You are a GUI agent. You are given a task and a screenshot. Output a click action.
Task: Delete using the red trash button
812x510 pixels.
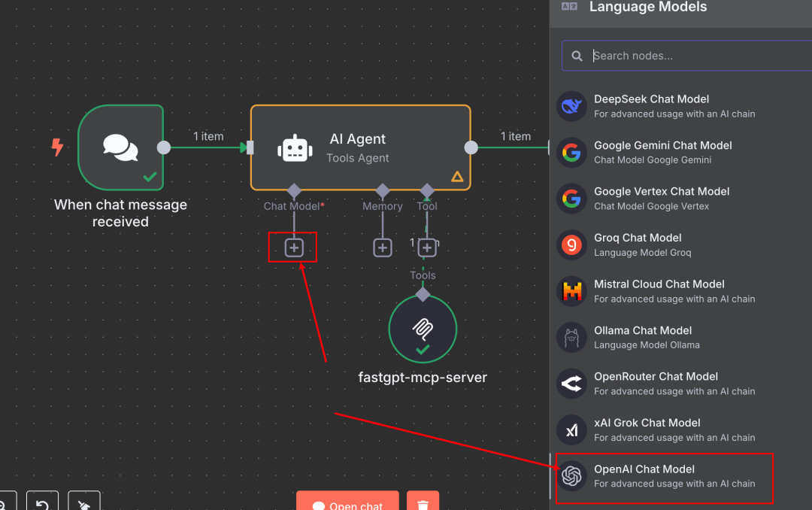423,502
